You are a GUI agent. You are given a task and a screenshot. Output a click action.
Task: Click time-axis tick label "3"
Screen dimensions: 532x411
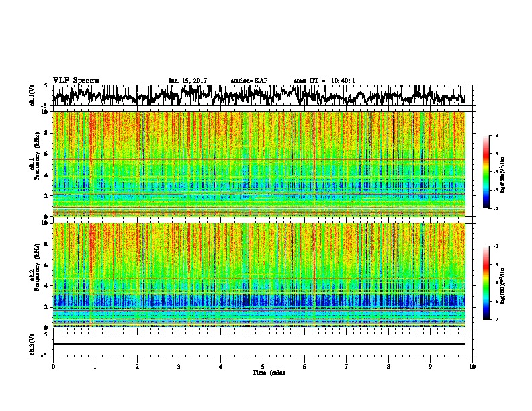pyautogui.click(x=179, y=367)
